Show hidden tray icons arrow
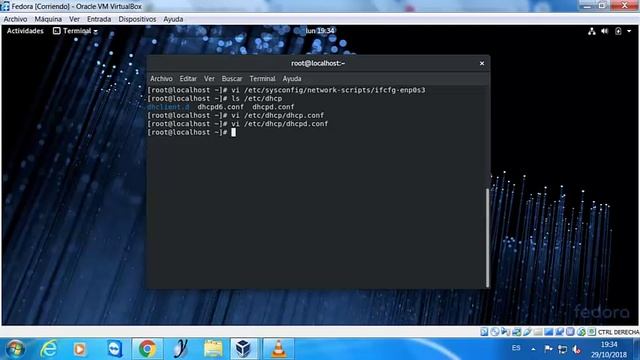 [533, 349]
